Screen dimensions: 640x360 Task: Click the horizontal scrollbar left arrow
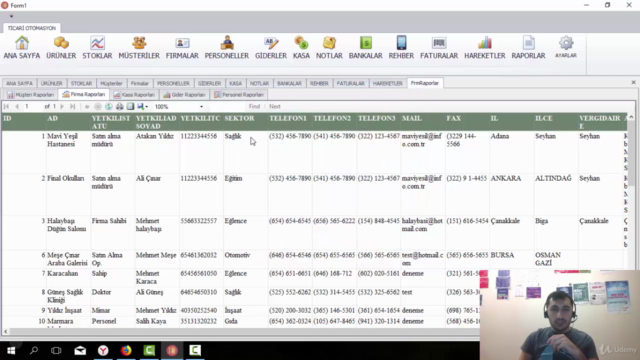click(6, 331)
